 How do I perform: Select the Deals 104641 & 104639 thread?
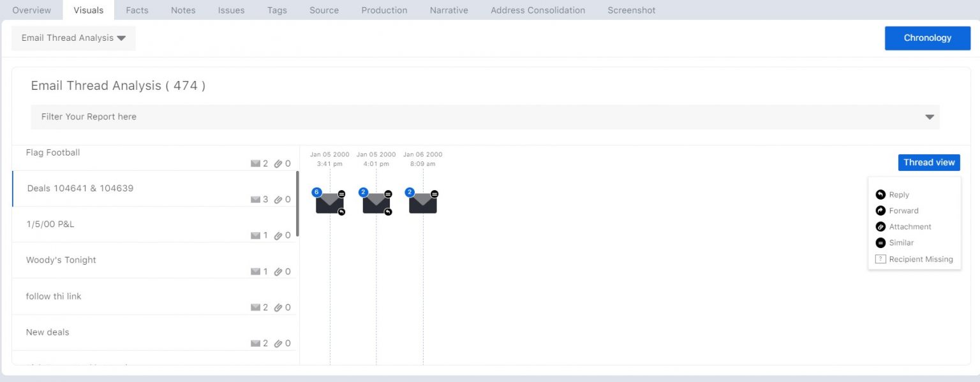(154, 189)
